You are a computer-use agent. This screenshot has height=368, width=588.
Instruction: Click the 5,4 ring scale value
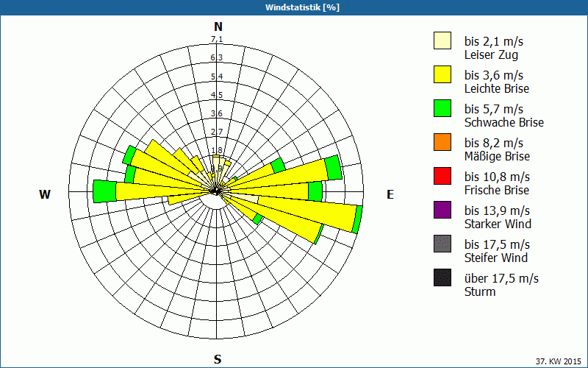(x=217, y=77)
